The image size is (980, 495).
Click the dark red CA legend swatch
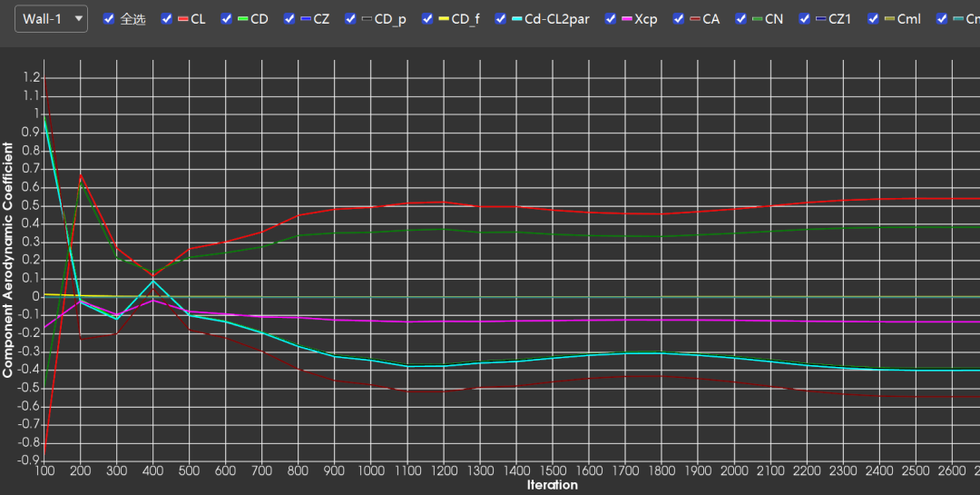click(x=695, y=19)
